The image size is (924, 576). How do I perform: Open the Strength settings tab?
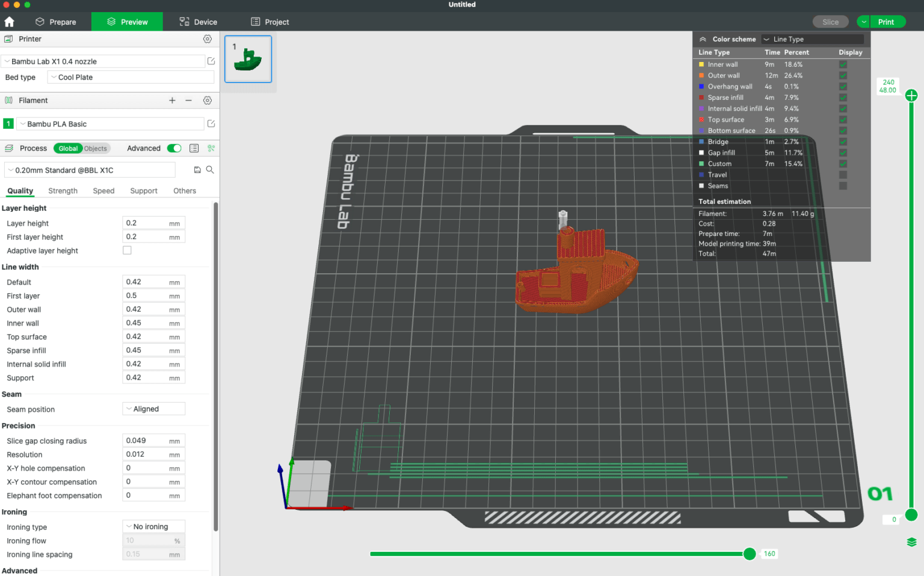[63, 190]
